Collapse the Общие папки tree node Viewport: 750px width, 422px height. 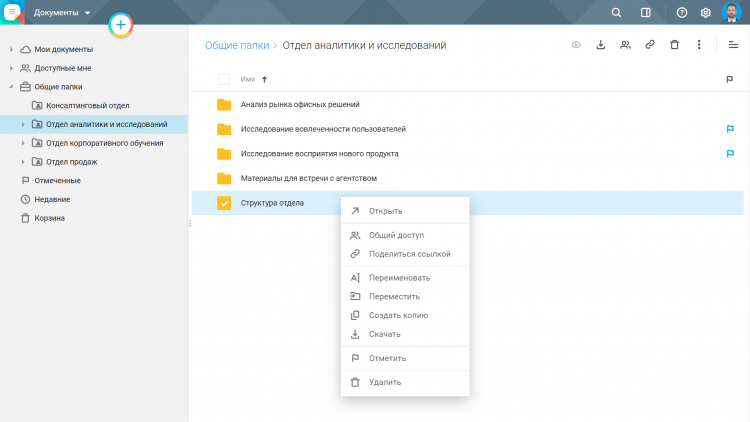pos(11,87)
